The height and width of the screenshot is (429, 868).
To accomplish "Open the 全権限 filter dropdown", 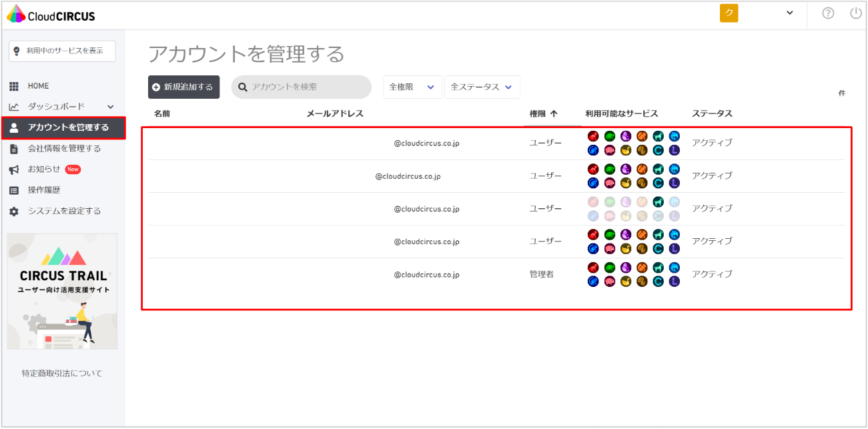I will coord(412,87).
